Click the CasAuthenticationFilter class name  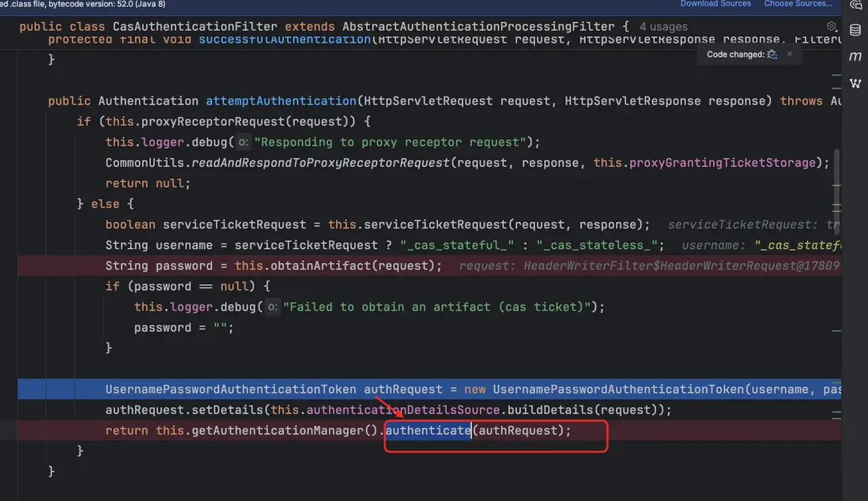[x=194, y=27]
